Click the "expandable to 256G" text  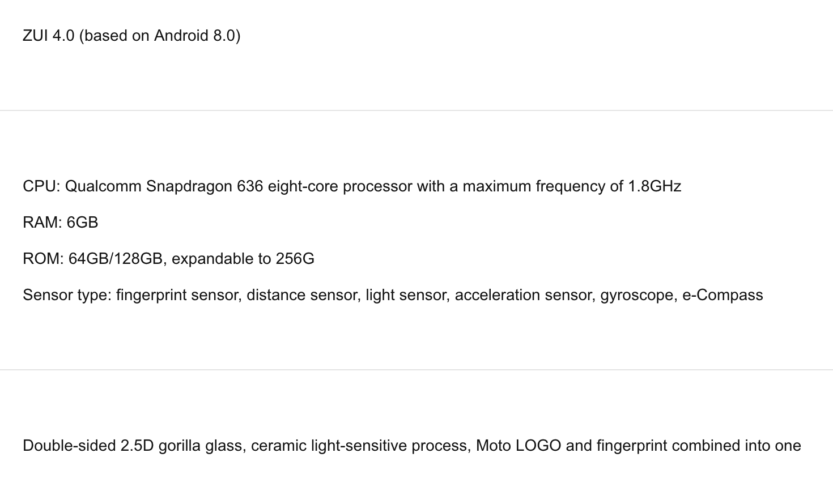click(243, 259)
